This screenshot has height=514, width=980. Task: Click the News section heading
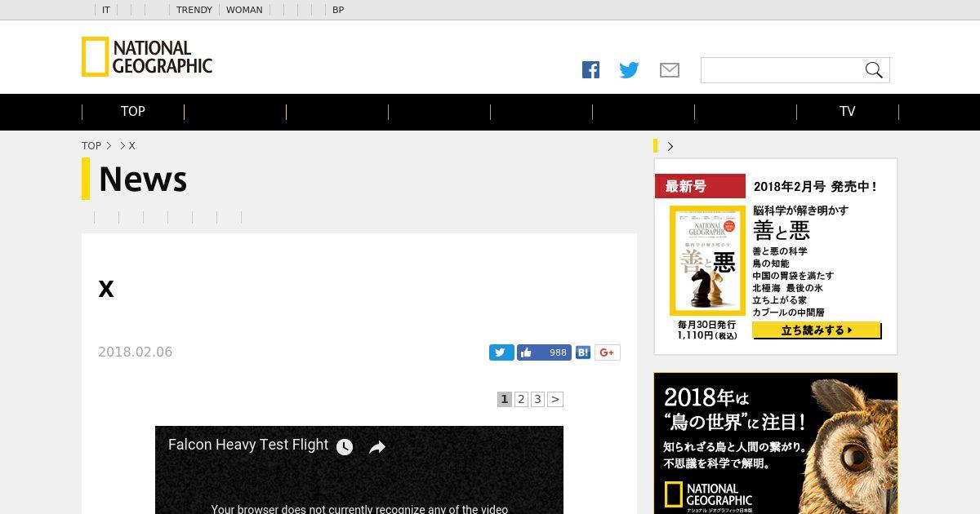click(x=143, y=179)
